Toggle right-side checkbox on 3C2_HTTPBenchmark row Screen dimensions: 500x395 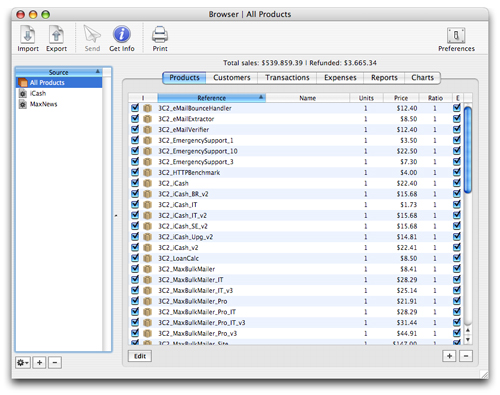(x=457, y=172)
